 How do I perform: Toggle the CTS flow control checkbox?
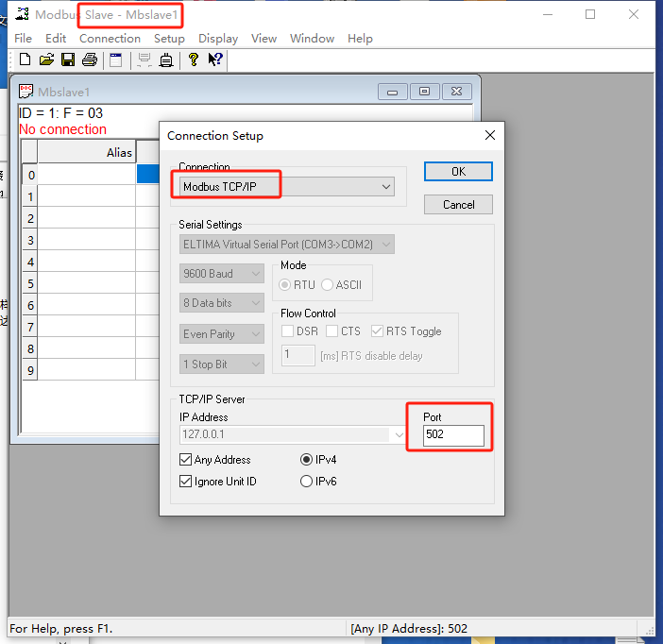tap(331, 331)
